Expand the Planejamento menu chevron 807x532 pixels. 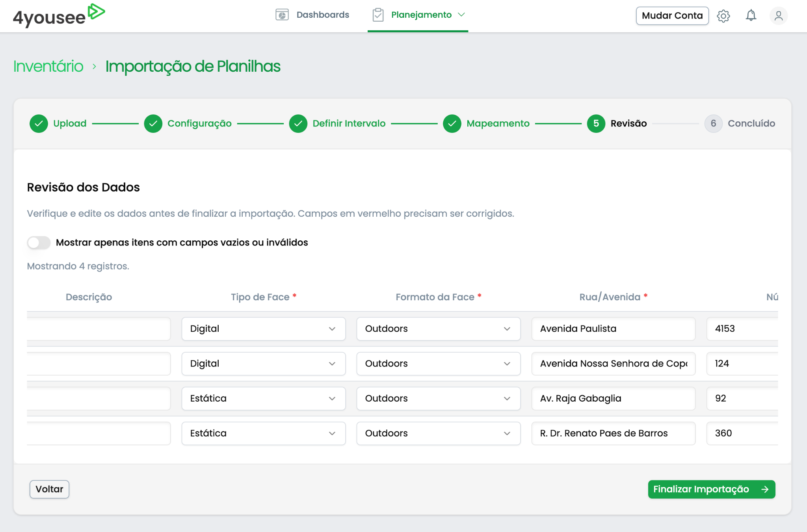pyautogui.click(x=461, y=15)
